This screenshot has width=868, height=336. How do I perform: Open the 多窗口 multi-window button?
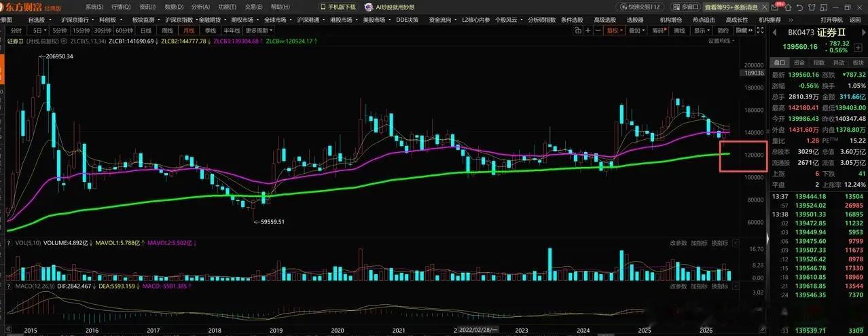(685, 7)
